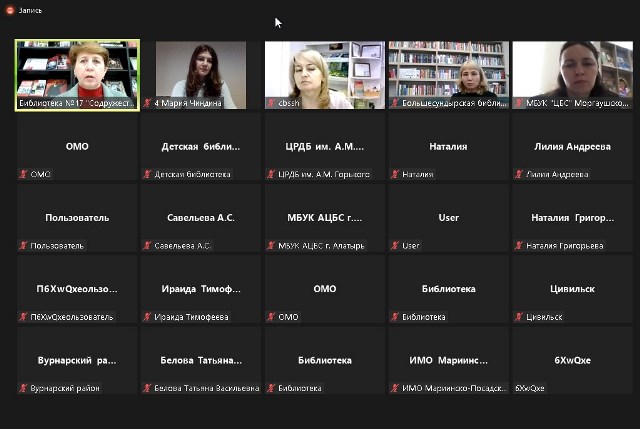Click the Белова Татьяна Васильевна name label
This screenshot has height=429, width=640.
pos(206,388)
